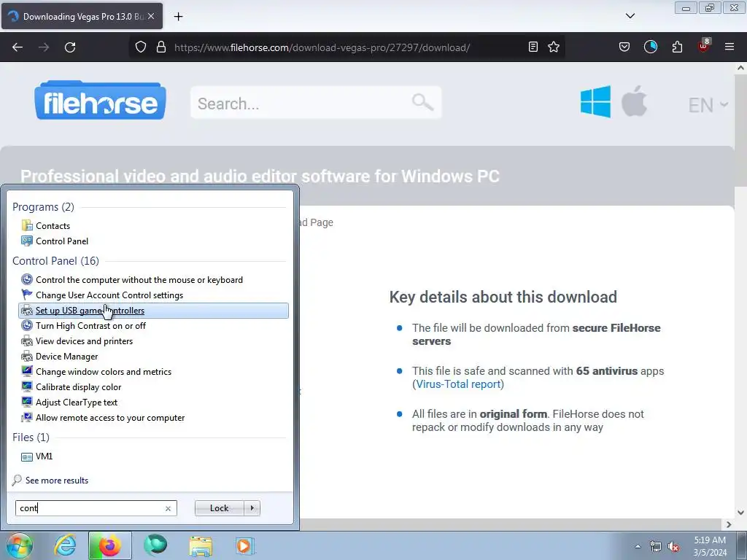This screenshot has height=560, width=747.
Task: Open Windows Explorer folder in taskbar
Action: 201,546
